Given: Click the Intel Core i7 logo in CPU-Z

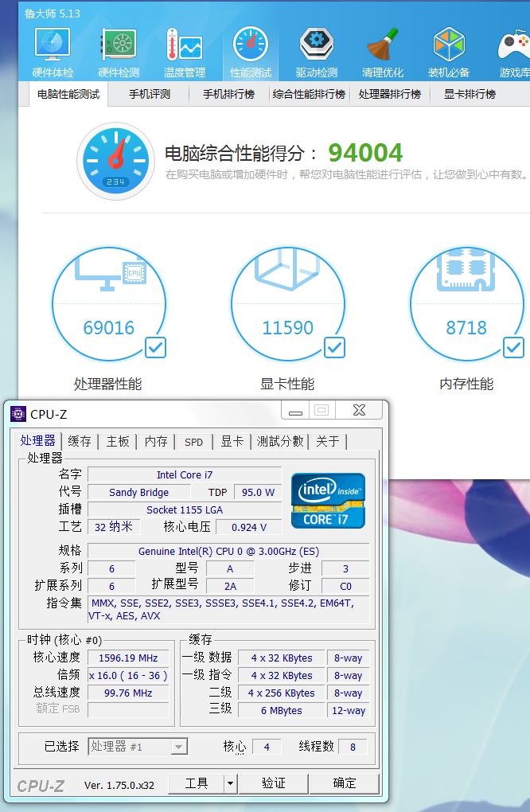Looking at the screenshot, I should point(328,501).
